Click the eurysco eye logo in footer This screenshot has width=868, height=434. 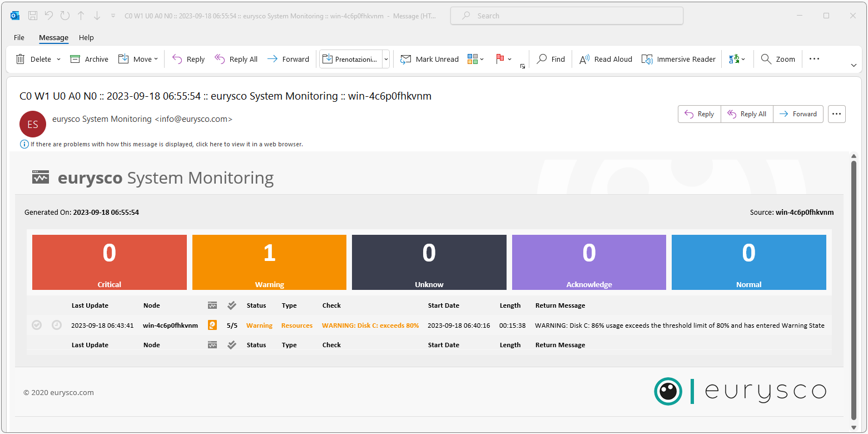coord(668,391)
